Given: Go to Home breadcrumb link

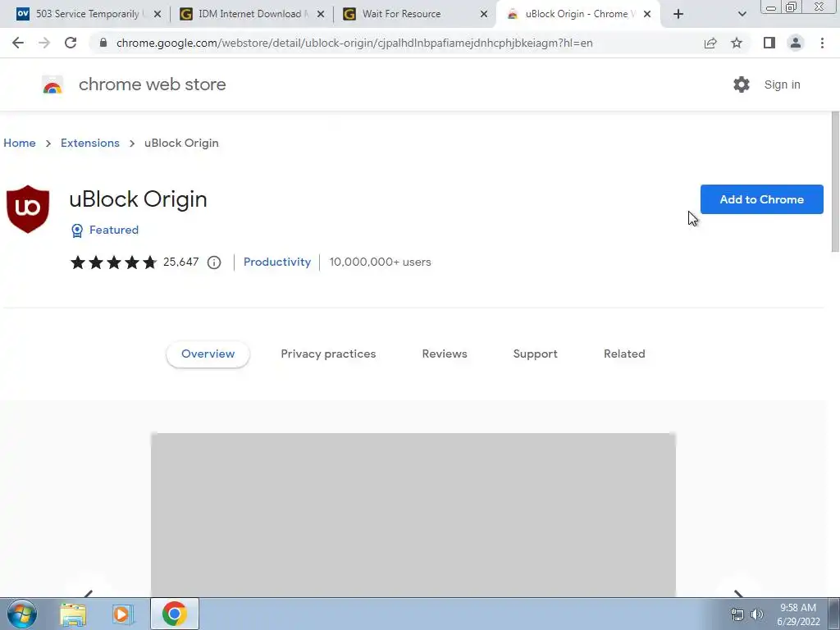Looking at the screenshot, I should pos(20,143).
